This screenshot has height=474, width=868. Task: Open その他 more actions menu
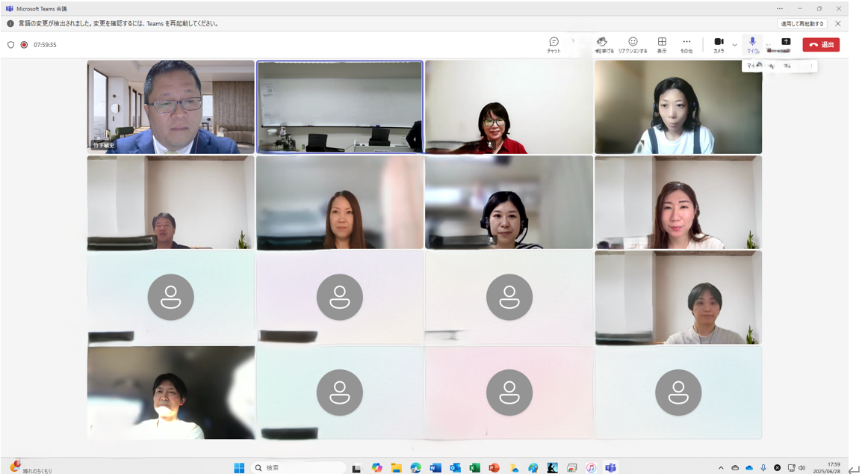[x=686, y=45]
